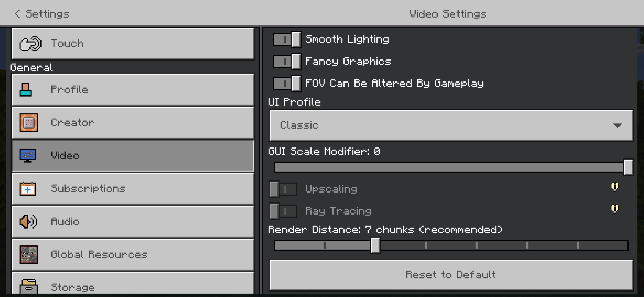Disable Smooth Lighting toggle

pos(287,40)
